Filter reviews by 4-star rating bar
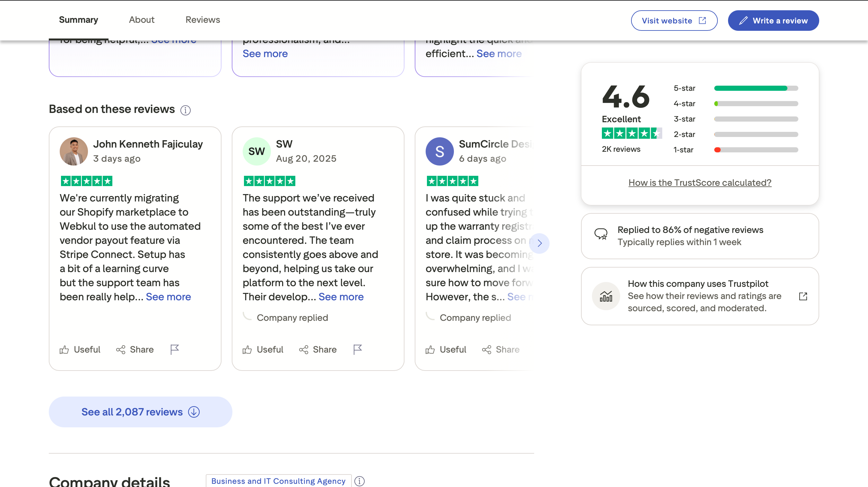 tap(756, 104)
